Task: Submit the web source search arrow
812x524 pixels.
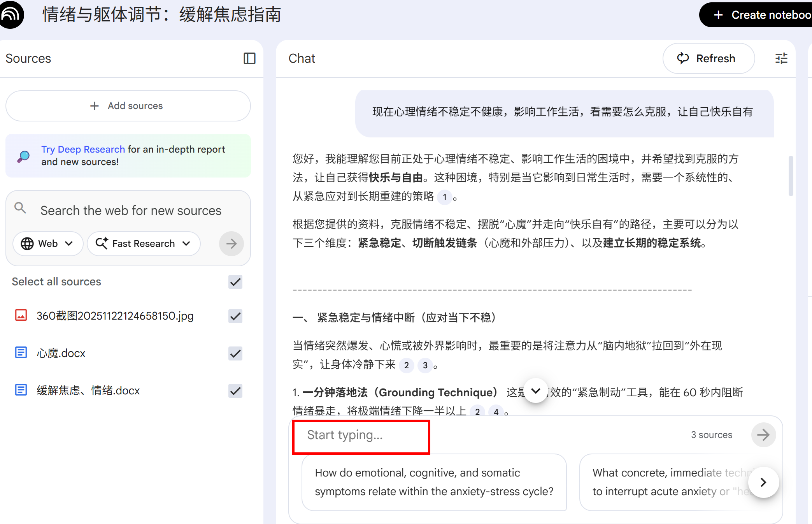Action: (231, 244)
